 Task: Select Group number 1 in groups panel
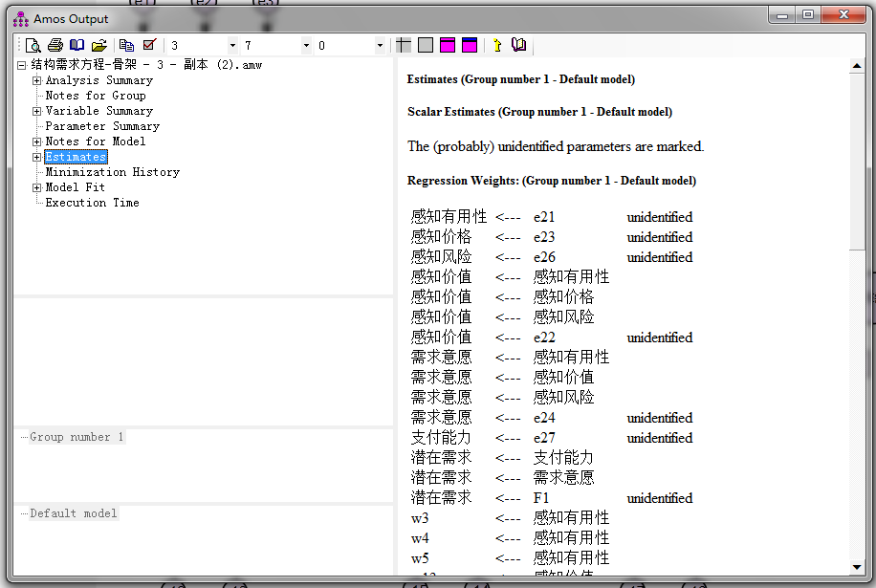[x=77, y=437]
